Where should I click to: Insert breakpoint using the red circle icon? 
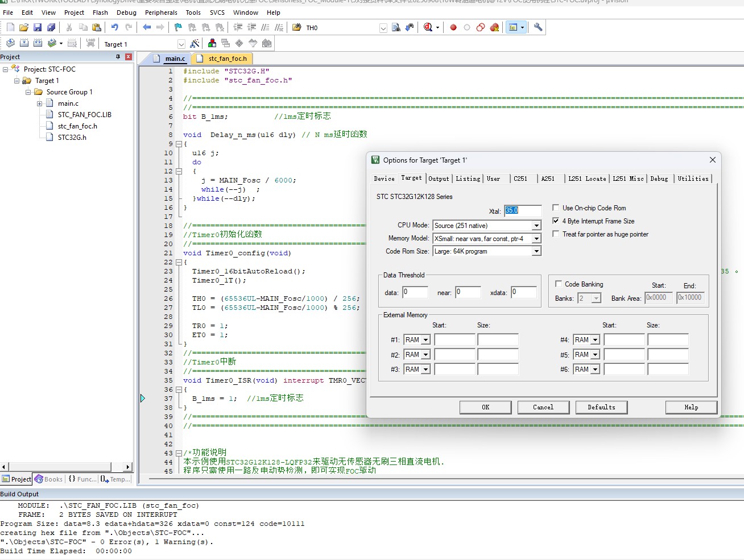453,27
